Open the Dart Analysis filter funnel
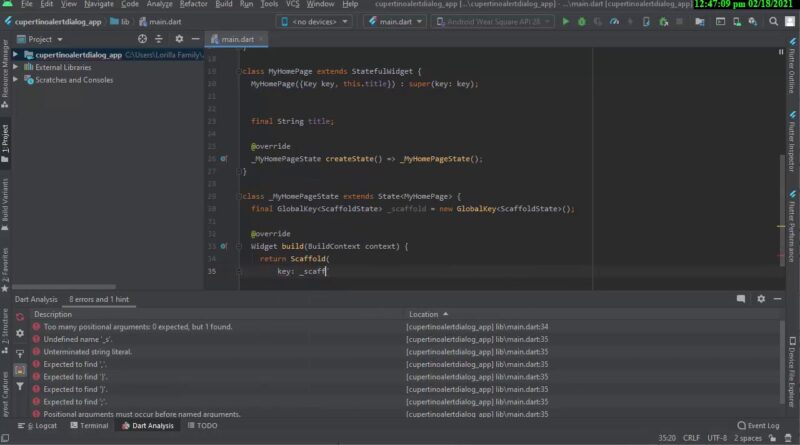Image resolution: width=800 pixels, height=445 pixels. coord(20,386)
